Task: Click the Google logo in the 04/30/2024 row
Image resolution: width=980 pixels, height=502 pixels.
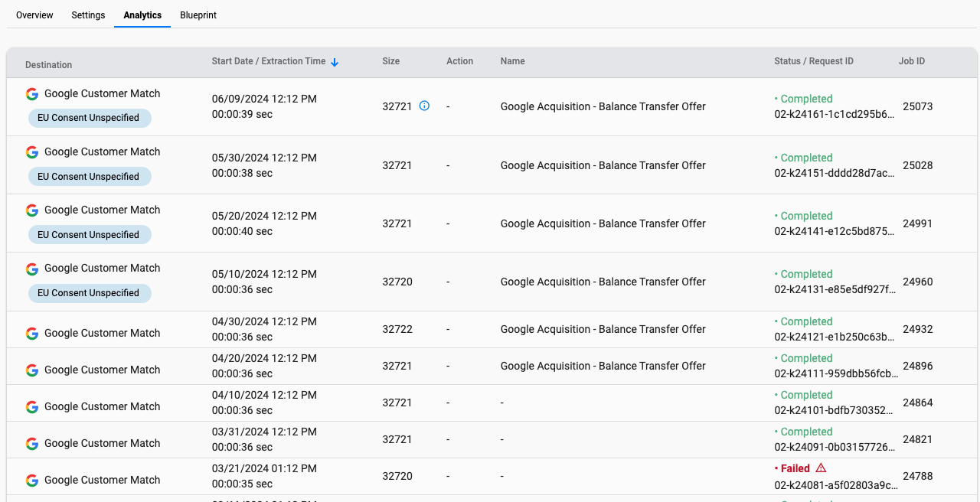Action: coord(32,334)
